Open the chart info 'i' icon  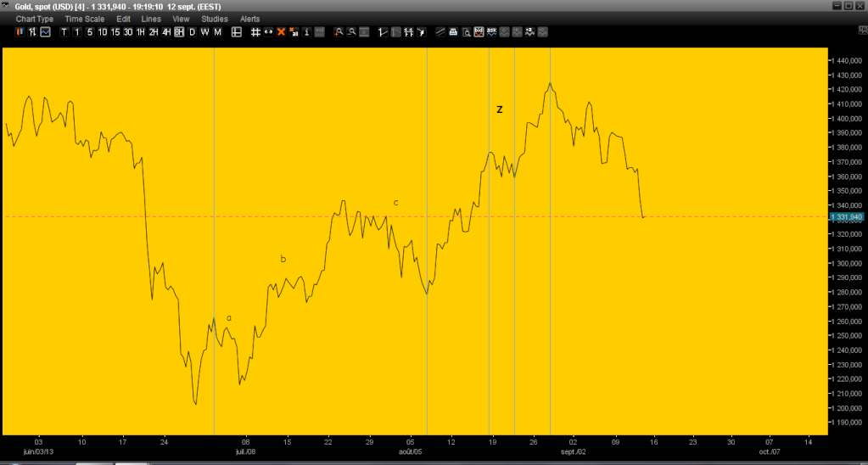click(306, 32)
